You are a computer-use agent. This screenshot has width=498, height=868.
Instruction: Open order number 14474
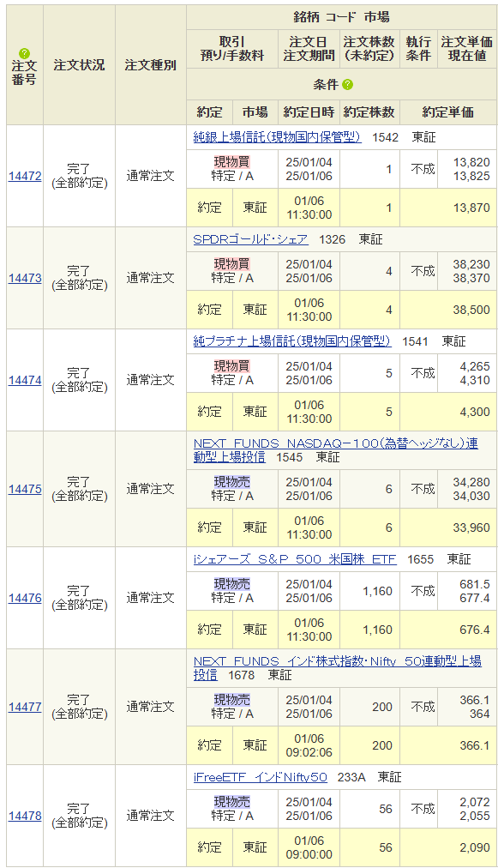(25, 380)
